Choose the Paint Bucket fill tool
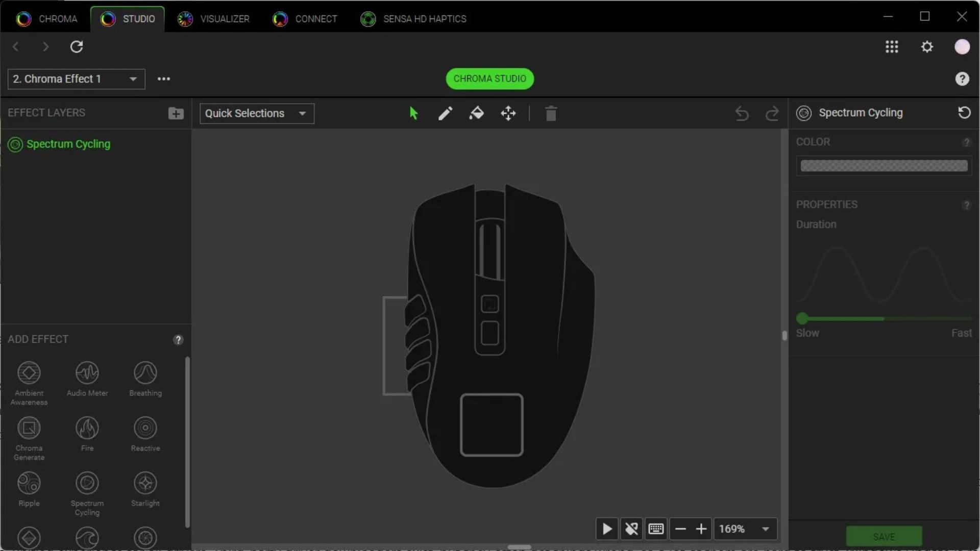Viewport: 980px width, 551px height. [476, 113]
